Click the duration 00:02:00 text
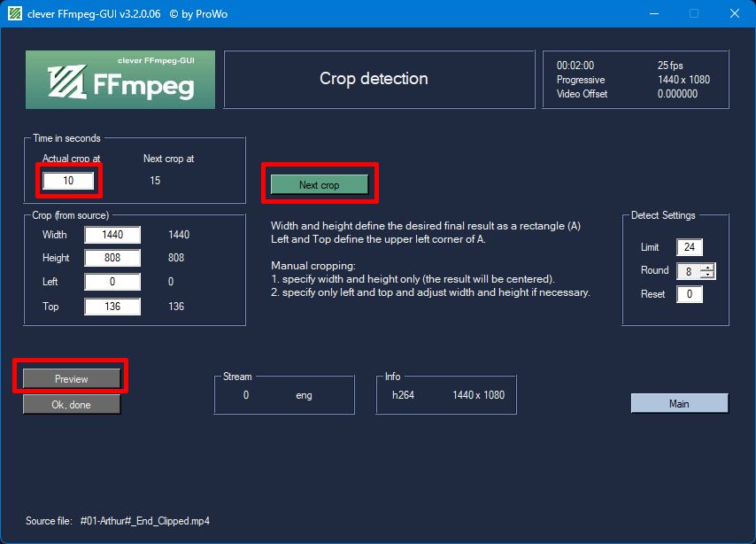The width and height of the screenshot is (756, 544). (x=575, y=66)
